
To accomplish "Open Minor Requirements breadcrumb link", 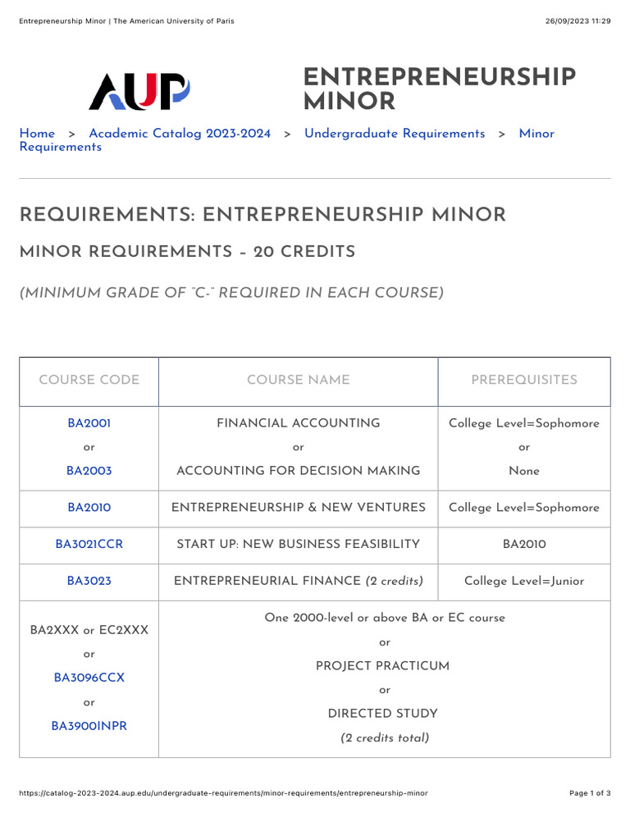I will pyautogui.click(x=536, y=134).
